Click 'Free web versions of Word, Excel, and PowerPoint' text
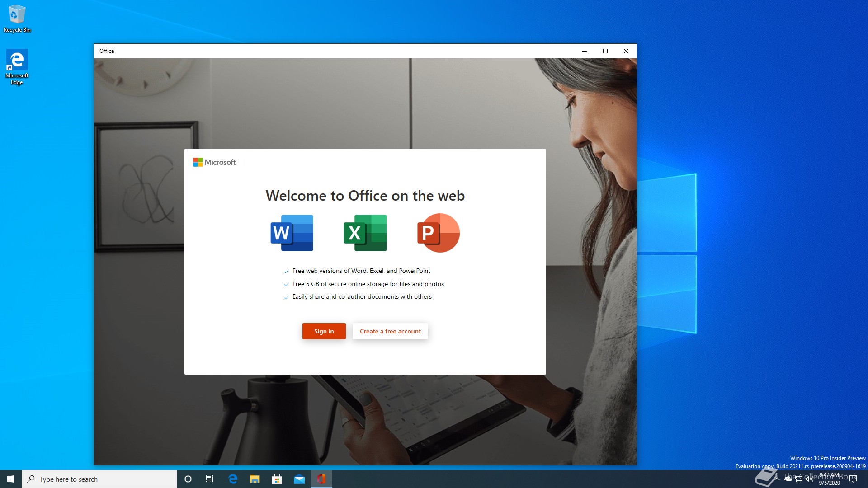 pyautogui.click(x=361, y=271)
